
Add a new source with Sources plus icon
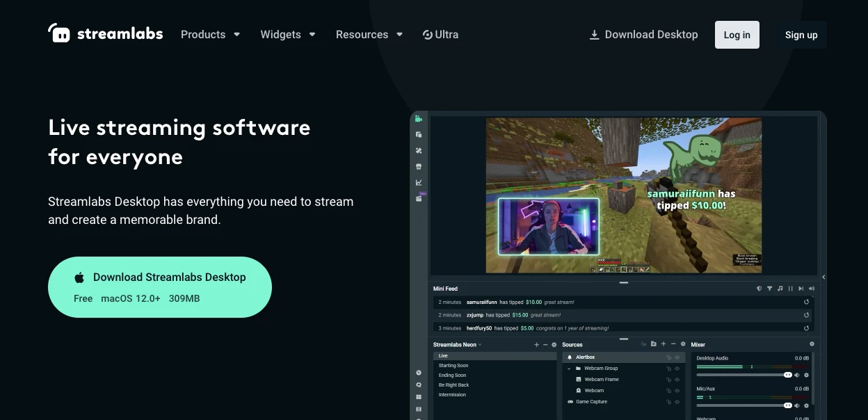tap(664, 344)
